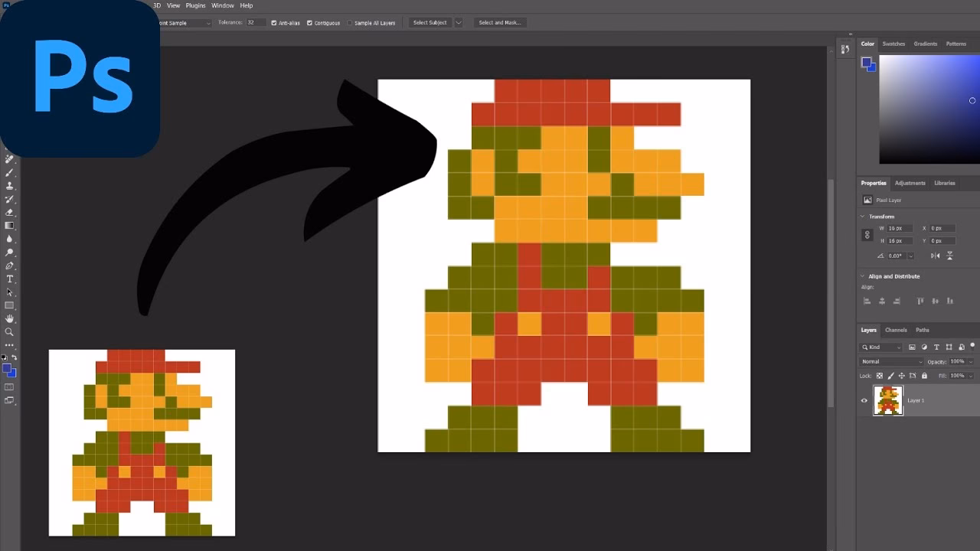
Task: Open Select and Mask dialog
Action: [x=499, y=22]
